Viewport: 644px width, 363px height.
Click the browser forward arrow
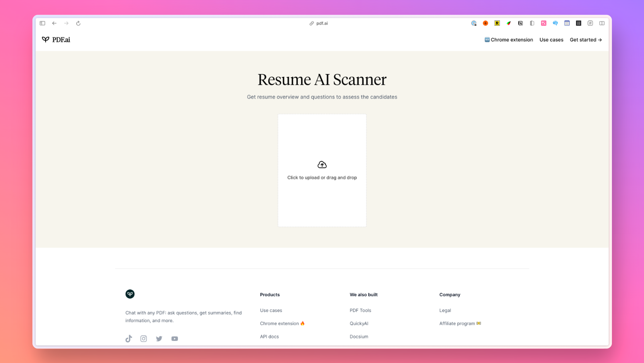coord(66,23)
